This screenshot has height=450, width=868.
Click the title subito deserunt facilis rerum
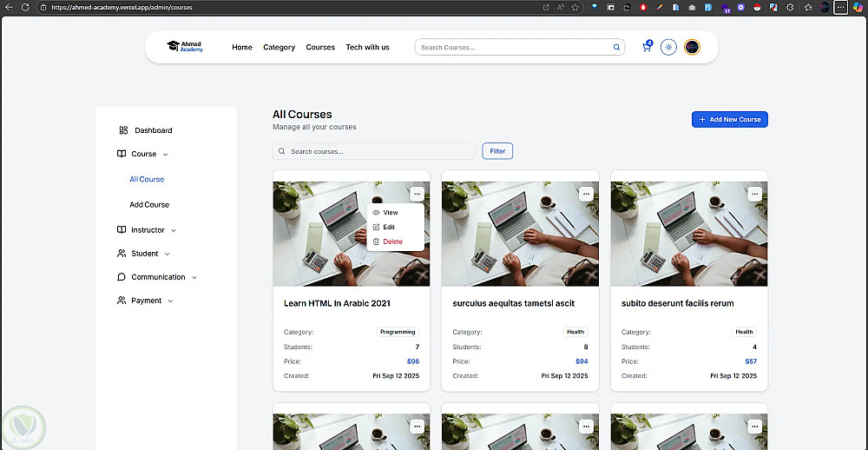point(678,304)
